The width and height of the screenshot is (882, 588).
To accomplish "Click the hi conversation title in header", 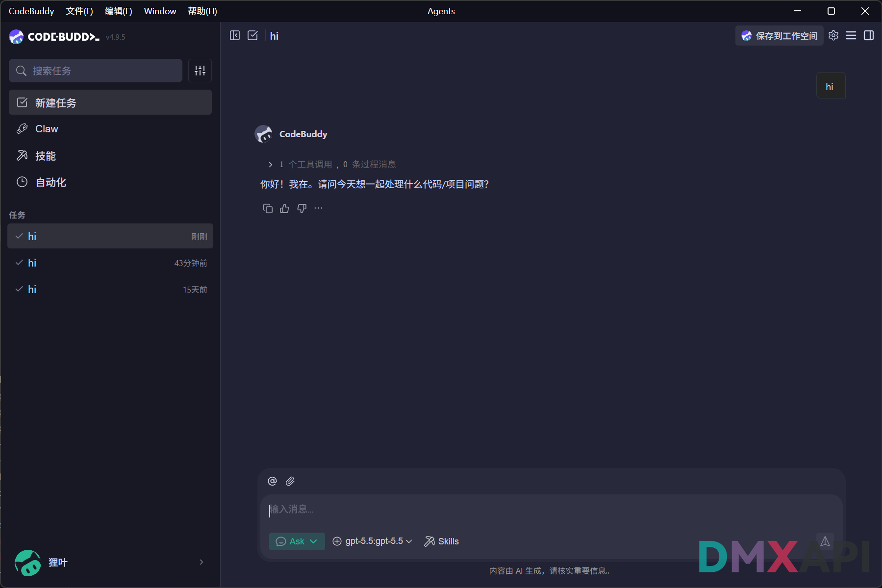I will [x=274, y=36].
